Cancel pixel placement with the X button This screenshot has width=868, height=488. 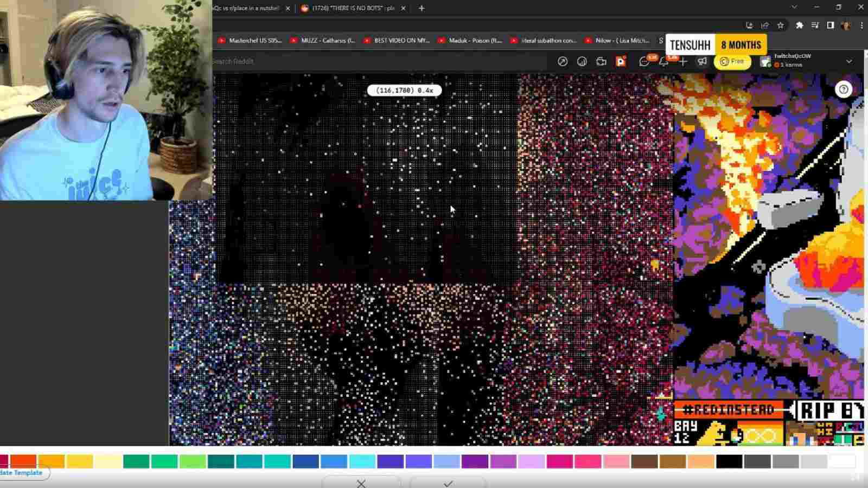click(x=361, y=482)
